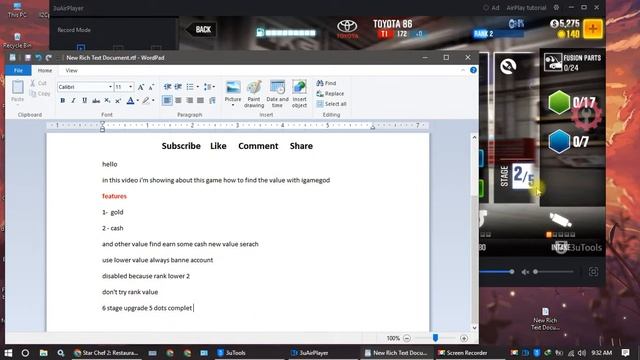Align text left
This screenshot has width=640, height=360.
(x=167, y=100)
